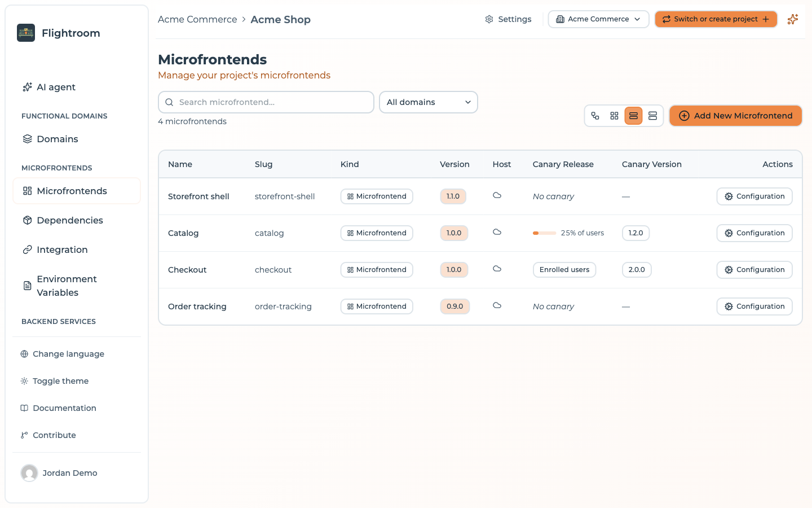The height and width of the screenshot is (508, 812).
Task: Open Configuration for Checkout
Action: pyautogui.click(x=754, y=270)
